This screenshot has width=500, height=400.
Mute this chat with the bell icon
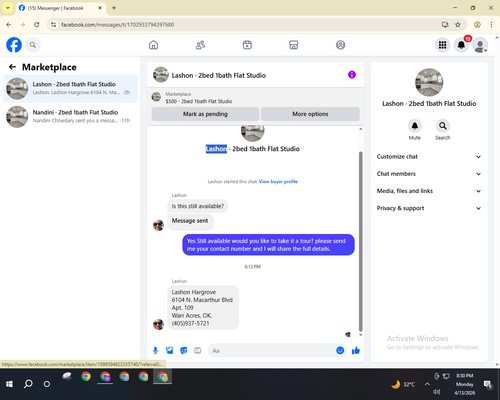(415, 126)
